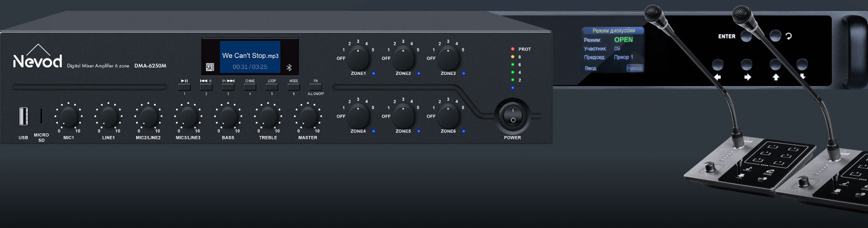Click the Nevod logo
Screen dimensions: 868x228
(x=37, y=57)
